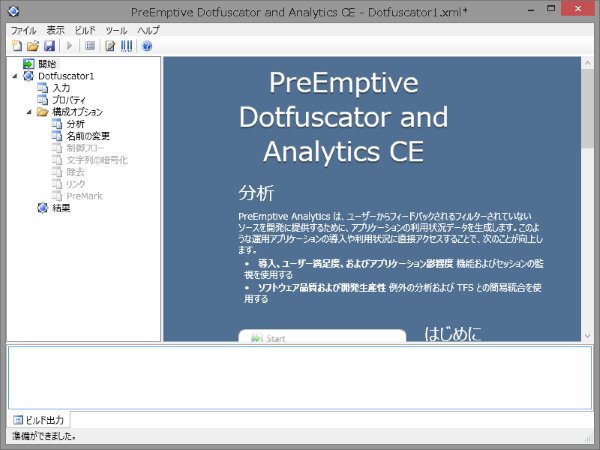600x450 pixels.
Task: Click the application icon in title bar
Action: (13, 11)
